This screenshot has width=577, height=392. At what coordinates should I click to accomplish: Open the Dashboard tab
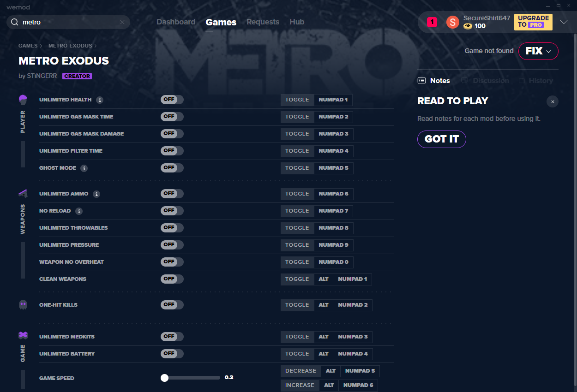(x=176, y=22)
